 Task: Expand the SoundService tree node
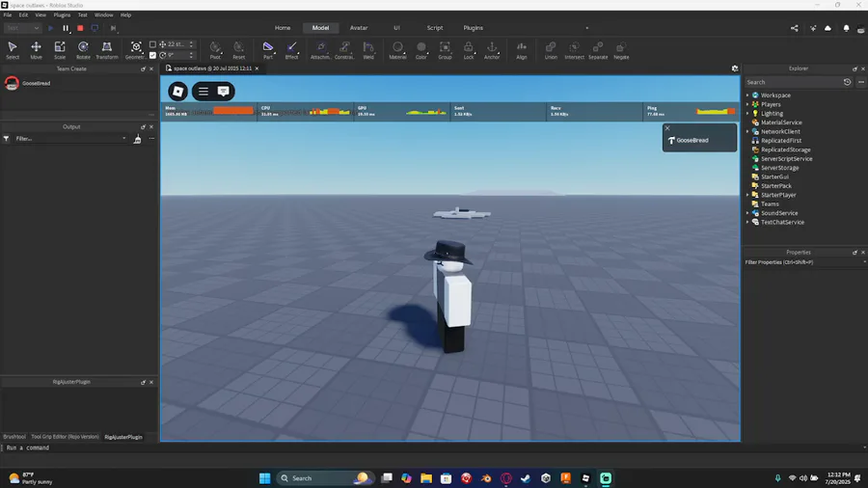[x=747, y=213]
